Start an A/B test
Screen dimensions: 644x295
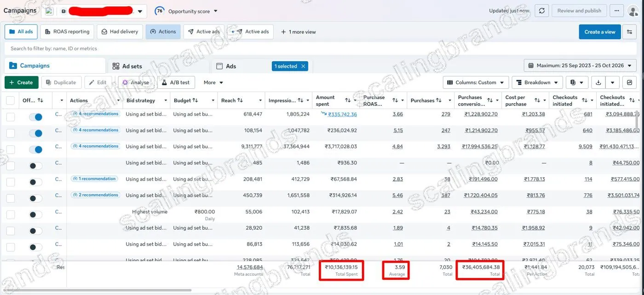click(176, 82)
